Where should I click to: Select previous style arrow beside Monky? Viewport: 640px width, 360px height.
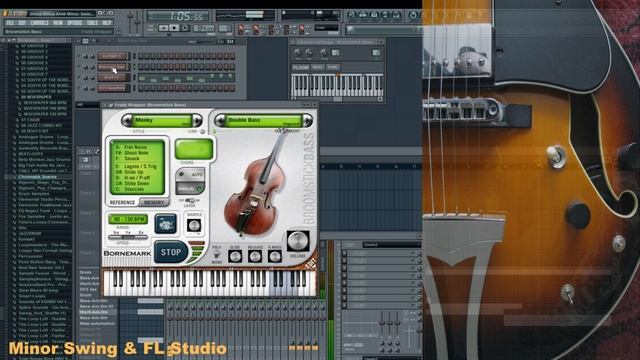pos(127,120)
